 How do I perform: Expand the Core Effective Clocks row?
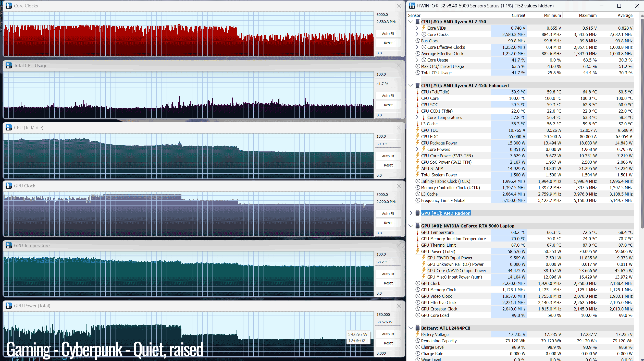coord(417,47)
